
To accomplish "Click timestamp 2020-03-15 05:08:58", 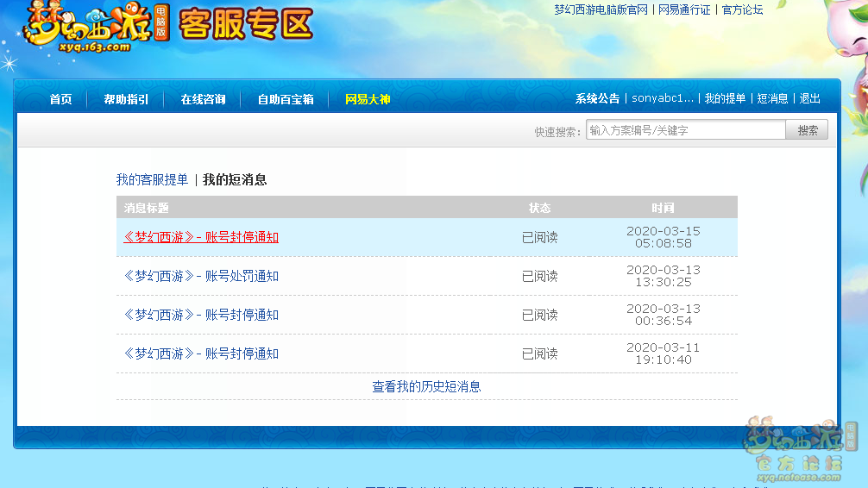I will (x=664, y=237).
